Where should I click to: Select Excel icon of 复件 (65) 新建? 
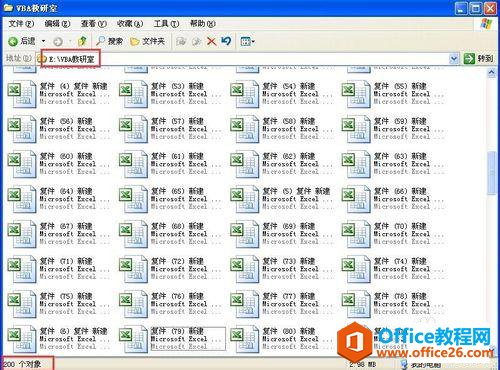(133, 199)
